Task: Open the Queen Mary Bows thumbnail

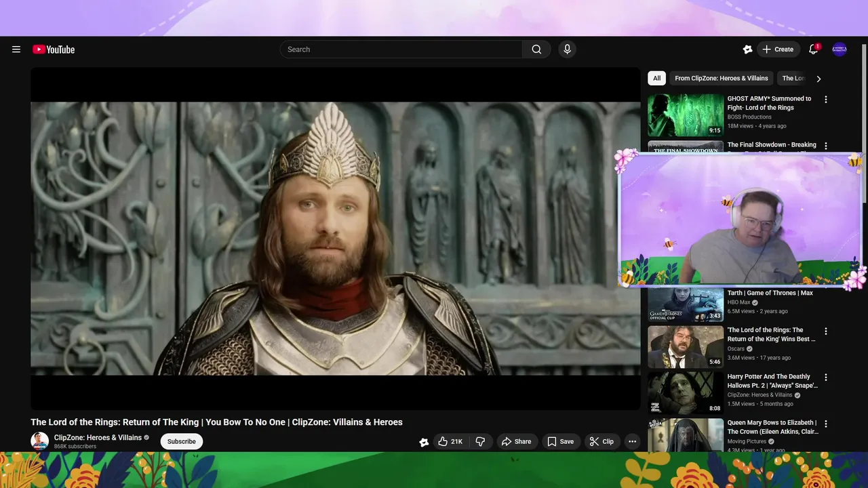Action: [686, 434]
